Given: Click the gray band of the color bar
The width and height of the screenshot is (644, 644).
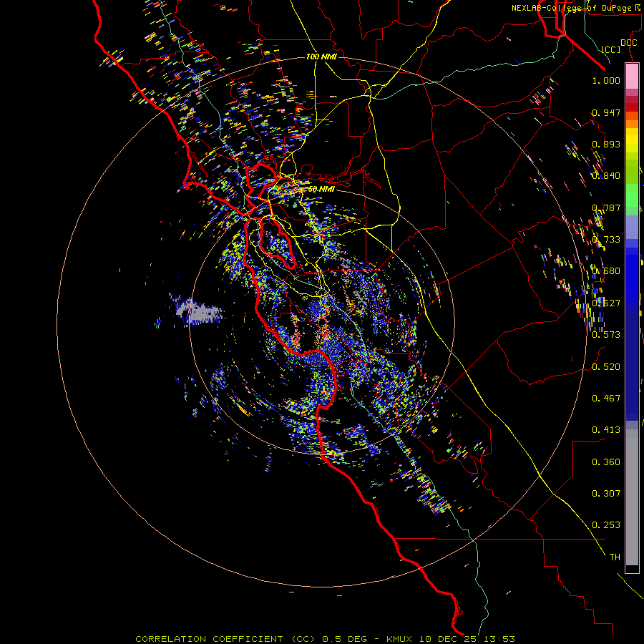Looking at the screenshot, I should (632, 497).
